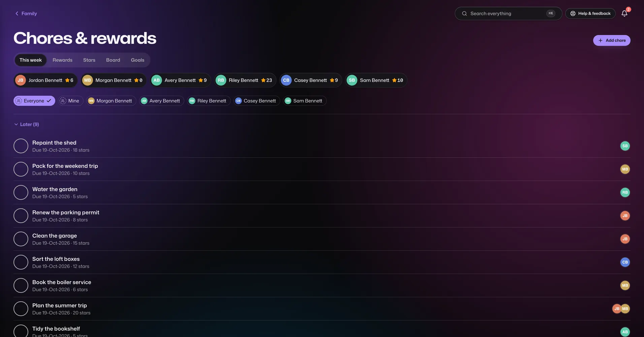
Task: Go back to Family
Action: click(26, 13)
